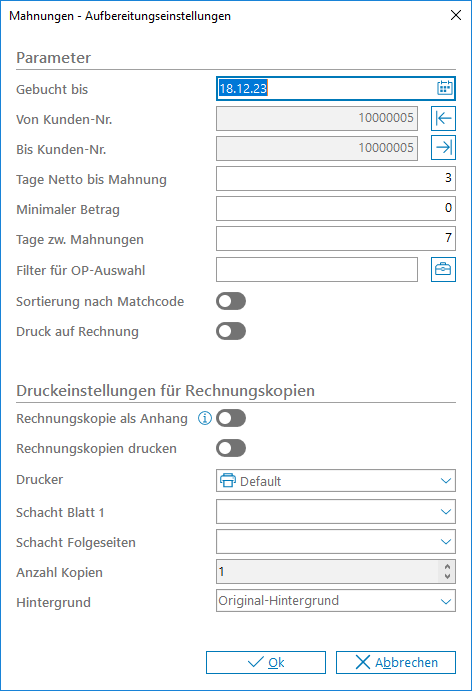Click the Tage Netto bis Mahnung field

pyautogui.click(x=336, y=178)
